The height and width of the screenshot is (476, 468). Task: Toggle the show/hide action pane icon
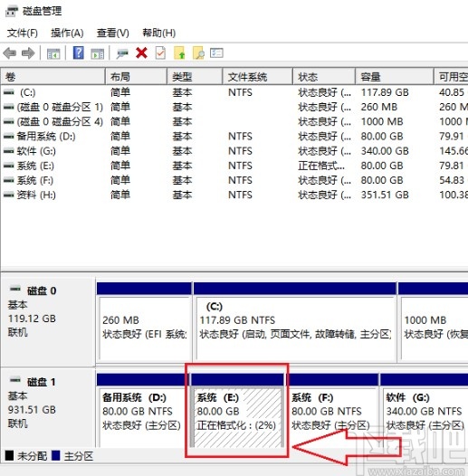coord(98,53)
